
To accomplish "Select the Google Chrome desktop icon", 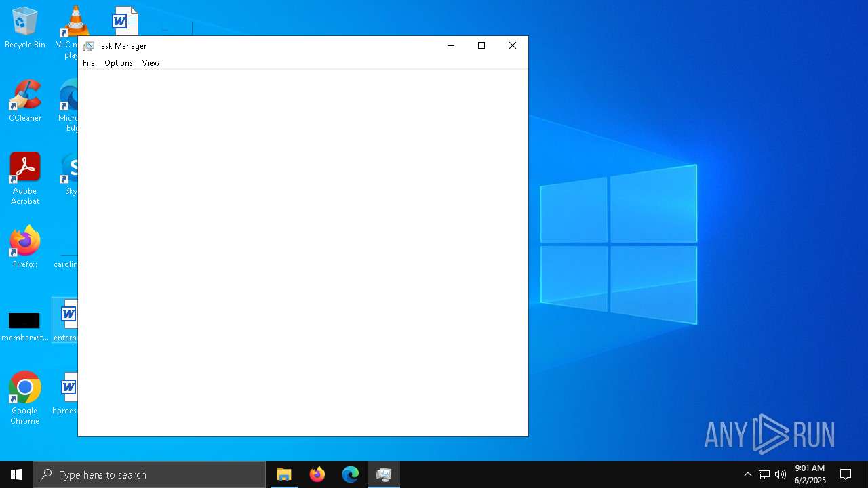I will 25,399.
